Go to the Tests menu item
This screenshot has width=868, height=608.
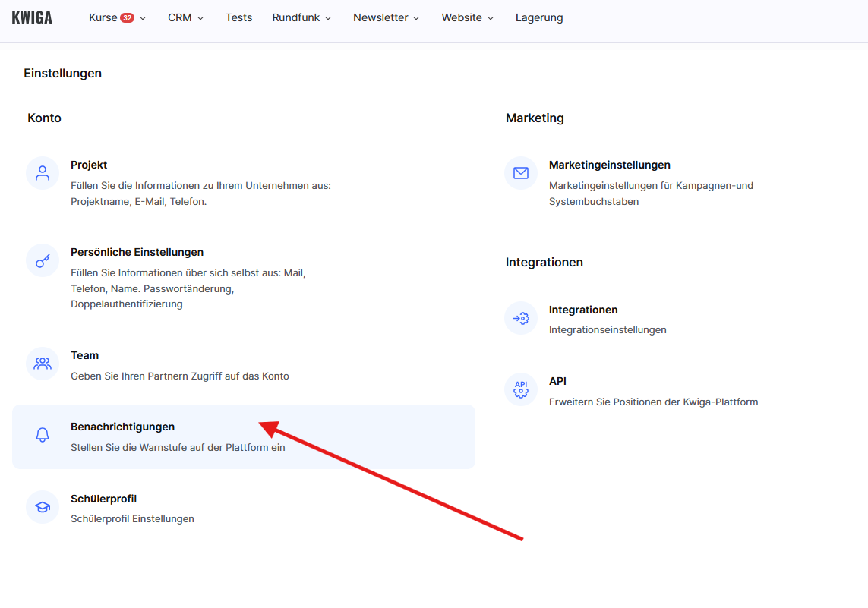pyautogui.click(x=238, y=17)
